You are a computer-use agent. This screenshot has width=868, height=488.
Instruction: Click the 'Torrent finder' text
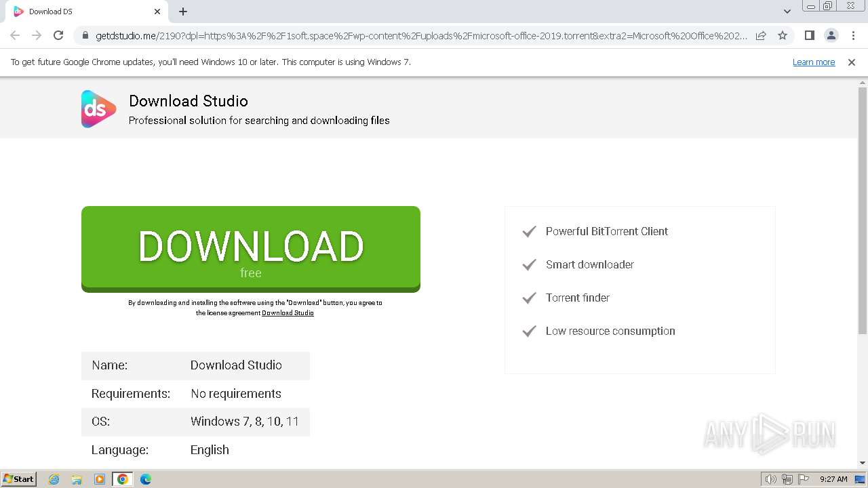(x=578, y=298)
